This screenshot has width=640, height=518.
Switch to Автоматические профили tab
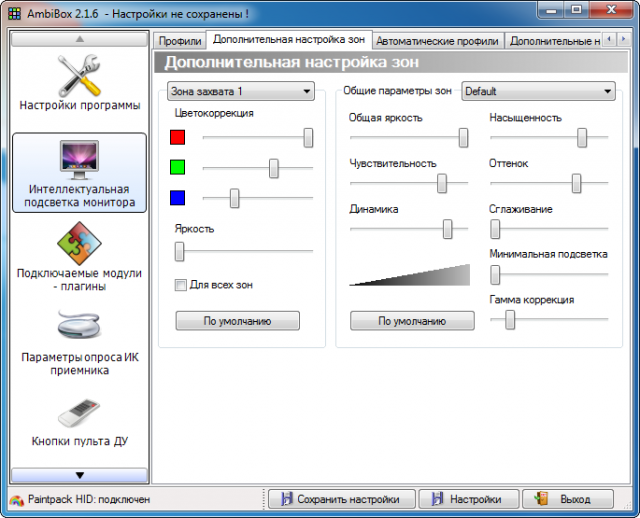click(438, 41)
